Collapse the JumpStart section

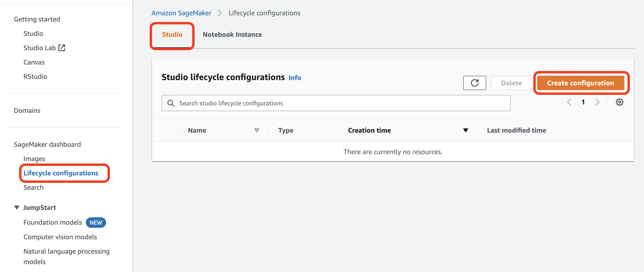(17, 207)
